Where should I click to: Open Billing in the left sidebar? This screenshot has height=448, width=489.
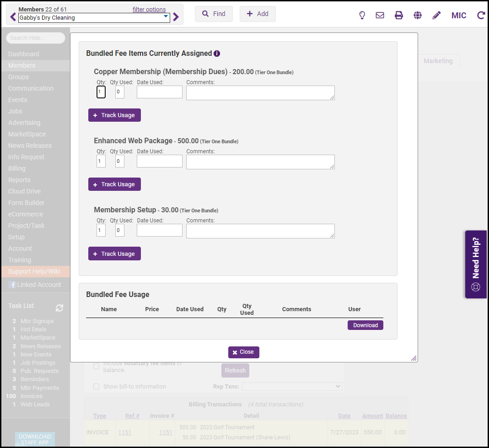pos(17,168)
